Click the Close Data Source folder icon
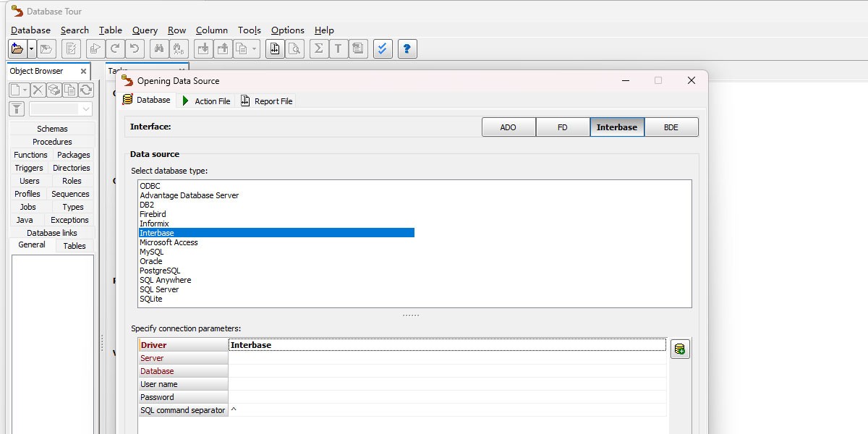The image size is (868, 434). (46, 49)
